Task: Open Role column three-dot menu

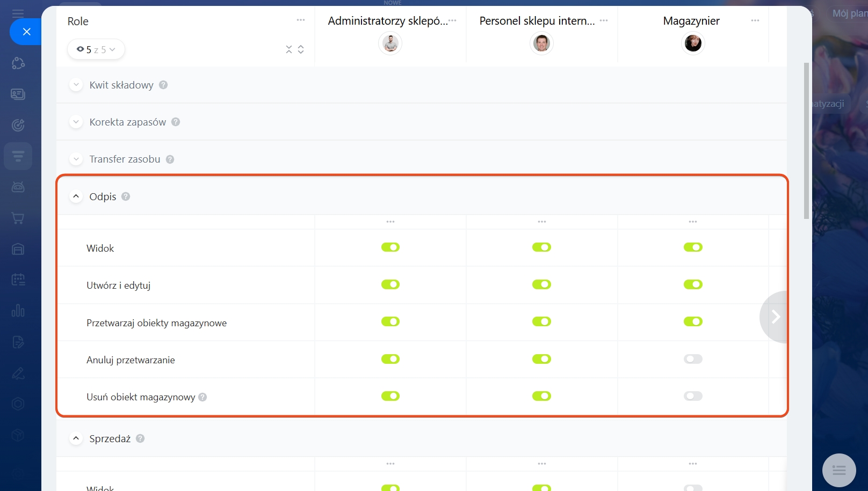Action: 301,20
